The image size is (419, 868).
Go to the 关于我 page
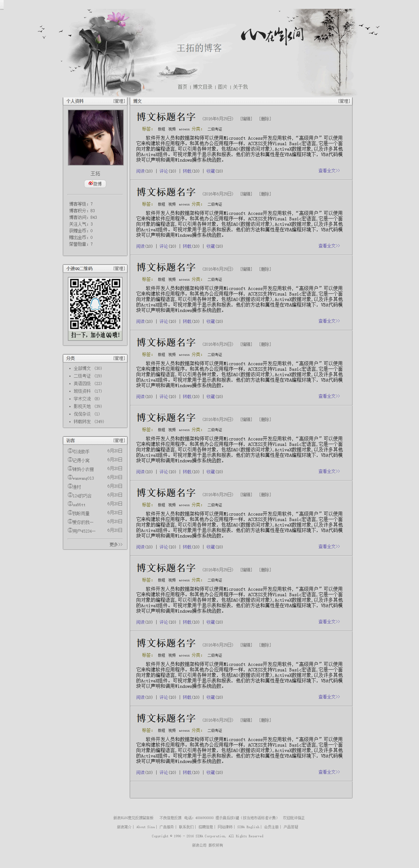(240, 87)
